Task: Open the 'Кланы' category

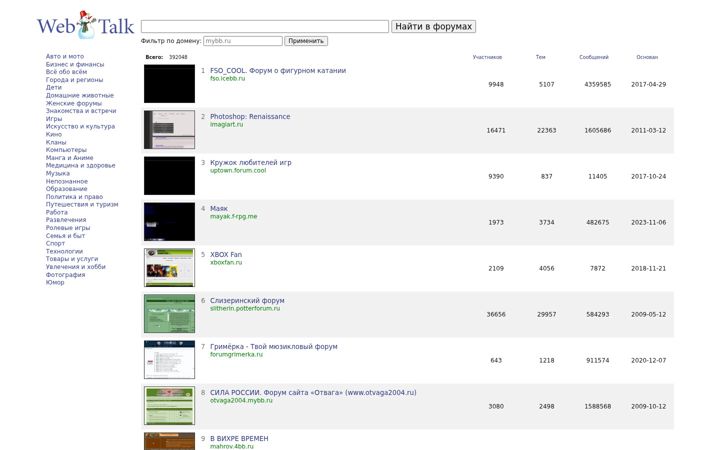Action: 56,142
